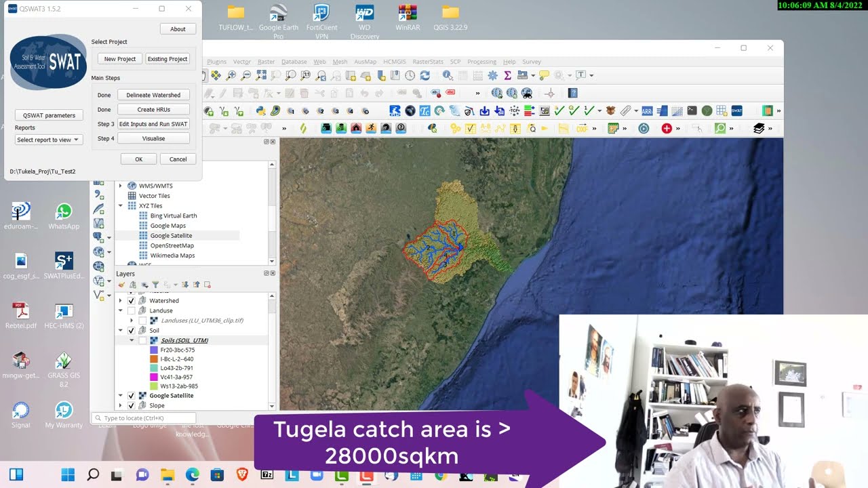Open the Database menu
868x488 pixels.
point(294,62)
